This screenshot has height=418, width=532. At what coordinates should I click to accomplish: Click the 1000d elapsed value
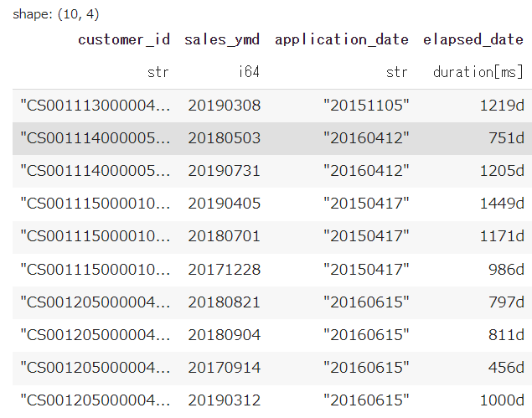click(x=502, y=400)
